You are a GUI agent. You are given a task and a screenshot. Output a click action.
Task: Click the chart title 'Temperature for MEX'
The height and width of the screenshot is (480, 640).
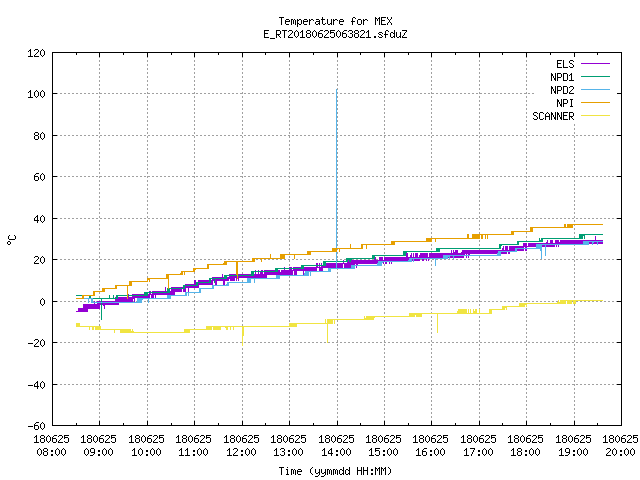(335, 21)
